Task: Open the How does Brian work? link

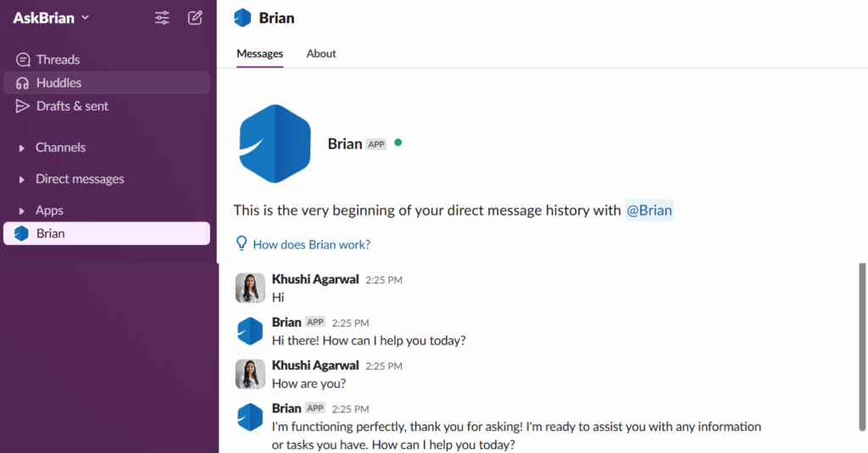Action: pos(312,244)
